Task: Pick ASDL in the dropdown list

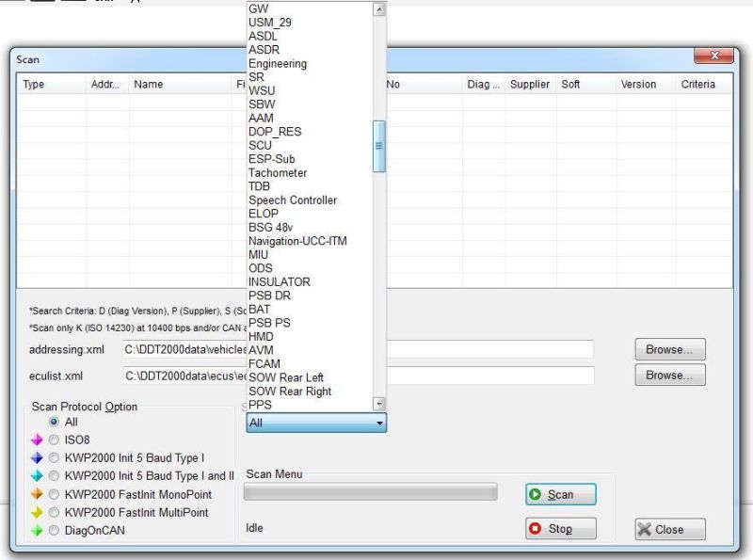Action: pos(310,36)
